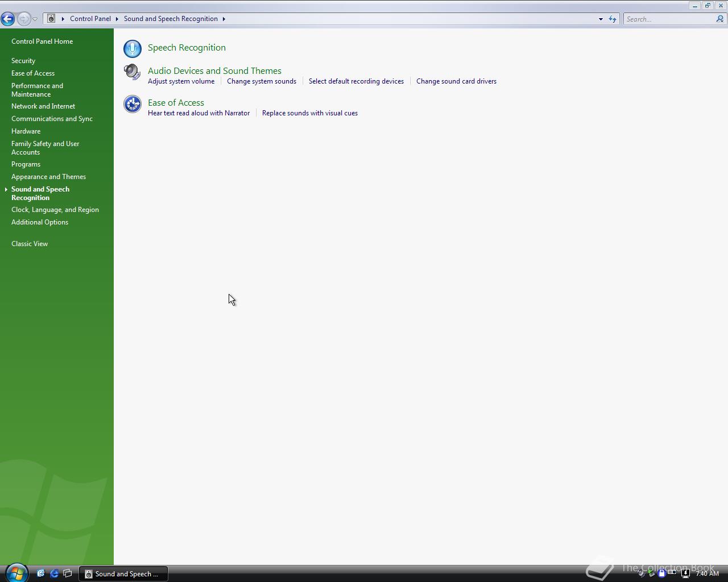Click Change sound card drivers
Viewport: 728px width, 582px height.
coord(456,81)
